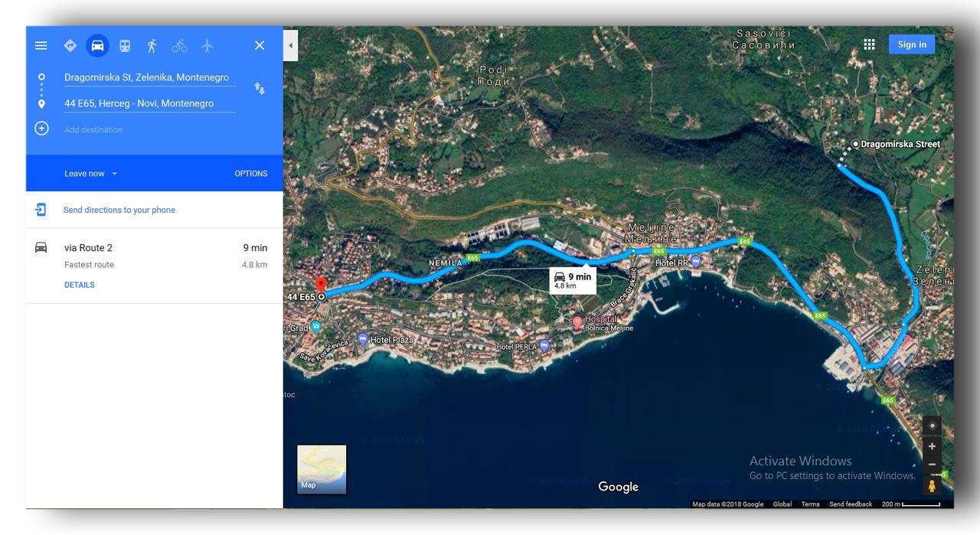Click the Sign in button
980x535 pixels.
(x=912, y=44)
